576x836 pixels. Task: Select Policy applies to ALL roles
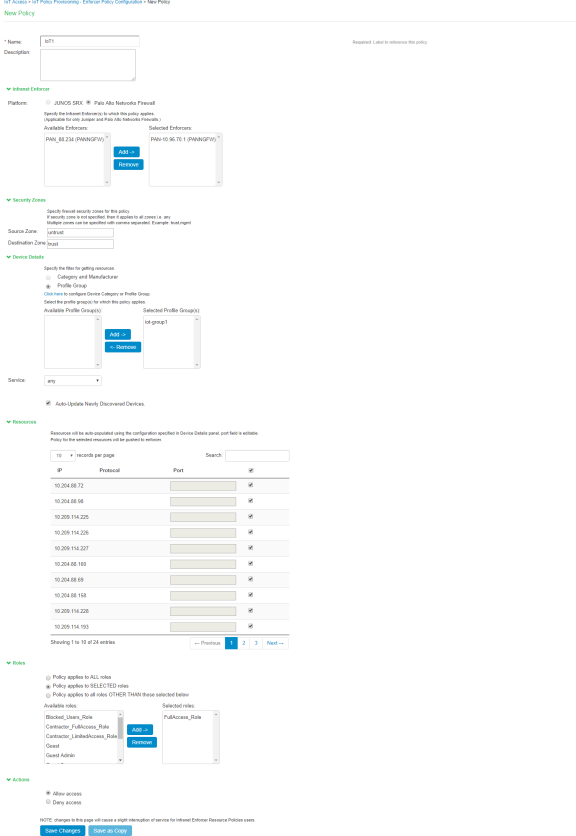[x=48, y=678]
